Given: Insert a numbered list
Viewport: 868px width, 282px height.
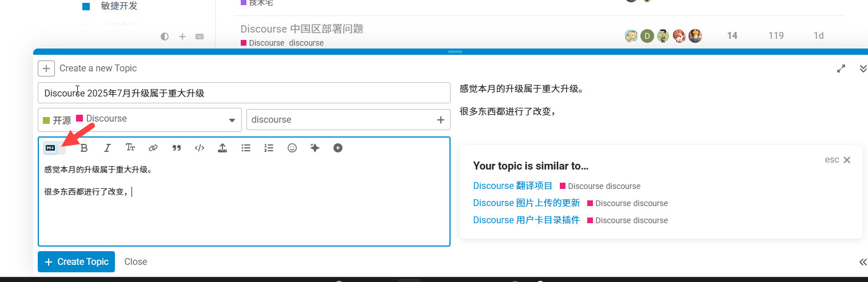Looking at the screenshot, I should 269,148.
